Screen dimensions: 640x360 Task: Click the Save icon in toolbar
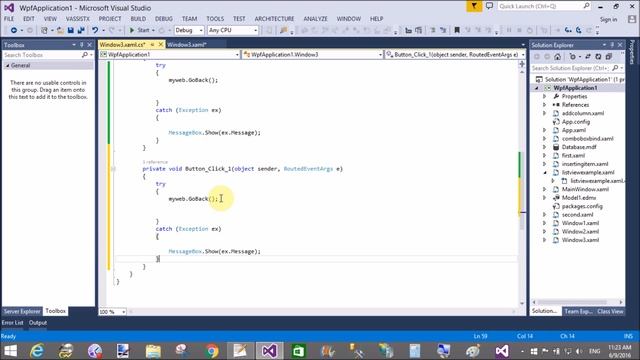point(71,30)
